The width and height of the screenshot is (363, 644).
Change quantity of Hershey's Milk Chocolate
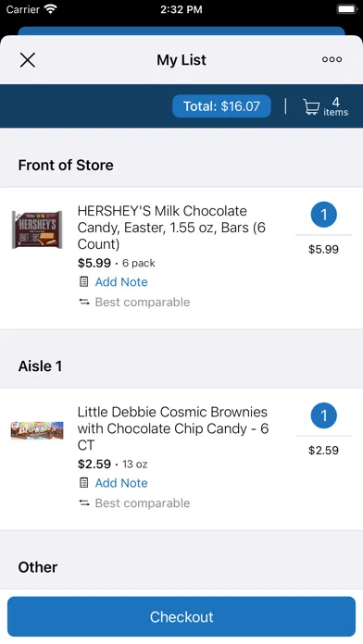pyautogui.click(x=323, y=215)
